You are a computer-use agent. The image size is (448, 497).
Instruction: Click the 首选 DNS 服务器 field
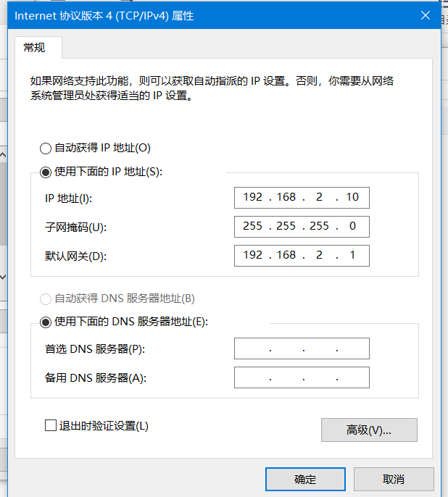[302, 348]
